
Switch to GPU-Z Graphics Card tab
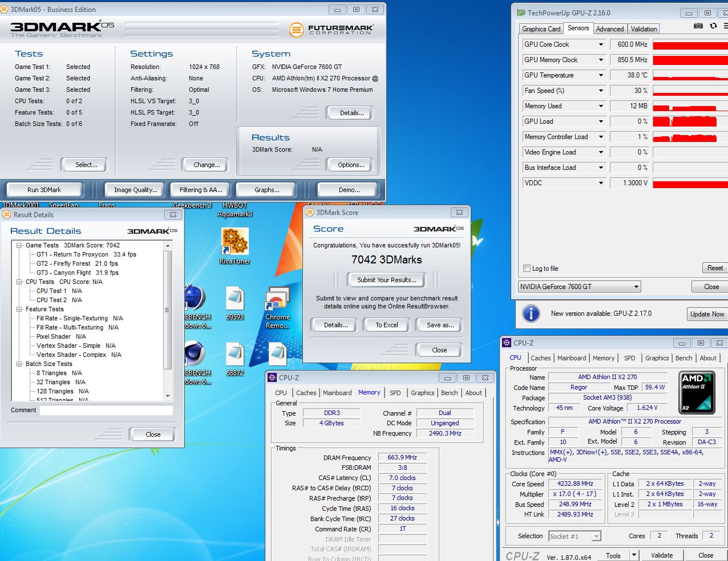(x=541, y=29)
